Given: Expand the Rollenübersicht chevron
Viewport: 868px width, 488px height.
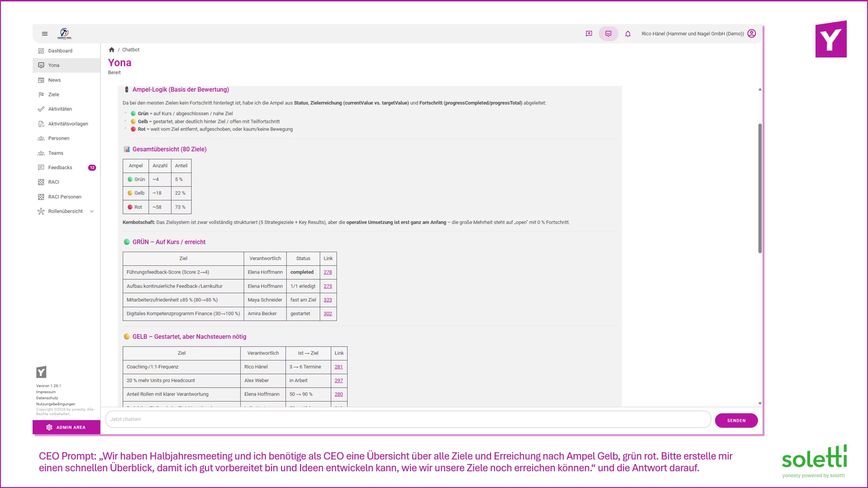Looking at the screenshot, I should [x=92, y=211].
